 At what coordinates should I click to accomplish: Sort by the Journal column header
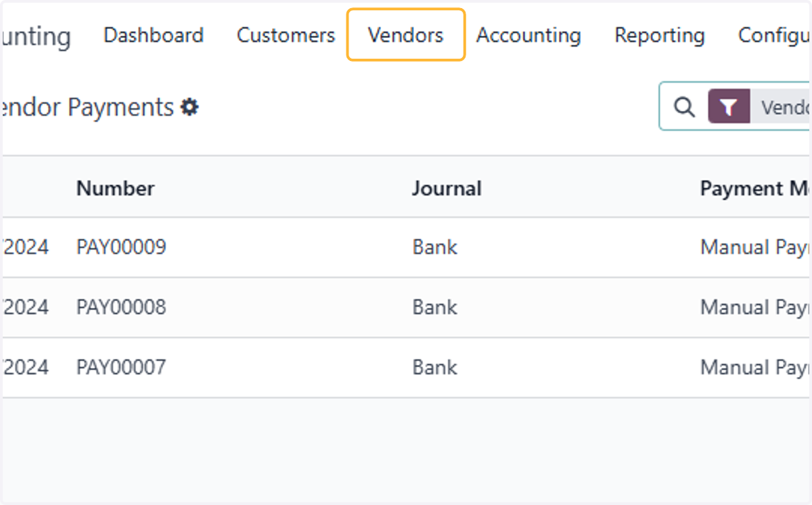pos(447,188)
